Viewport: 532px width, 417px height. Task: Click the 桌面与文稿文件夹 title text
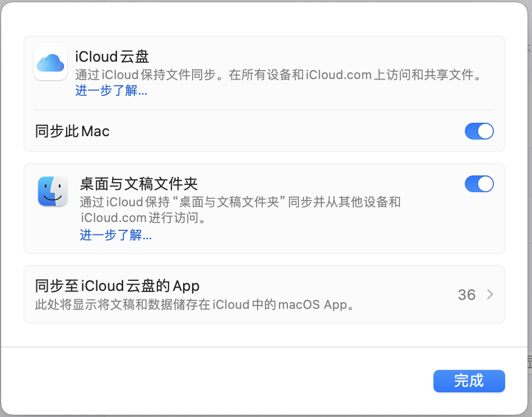(139, 184)
